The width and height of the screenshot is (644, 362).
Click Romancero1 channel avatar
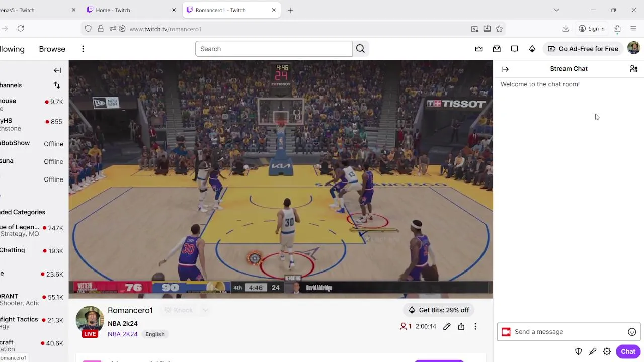pyautogui.click(x=90, y=320)
